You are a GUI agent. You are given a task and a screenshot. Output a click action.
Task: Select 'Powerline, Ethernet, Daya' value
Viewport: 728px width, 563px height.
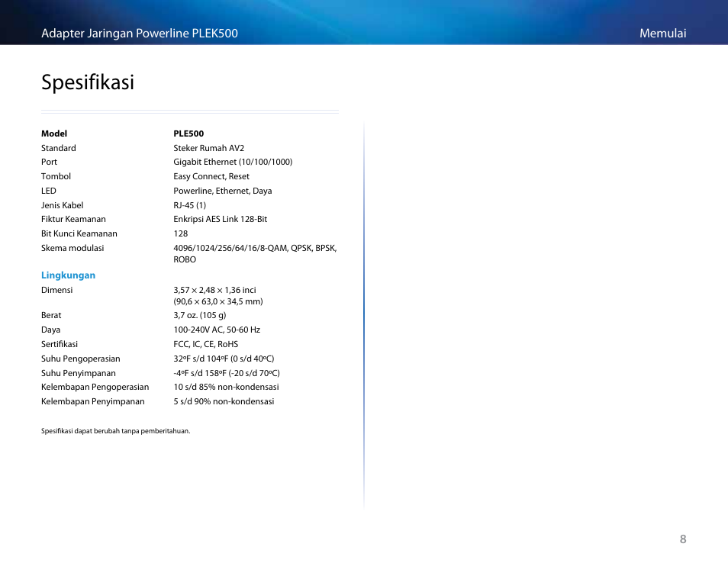pos(222,191)
